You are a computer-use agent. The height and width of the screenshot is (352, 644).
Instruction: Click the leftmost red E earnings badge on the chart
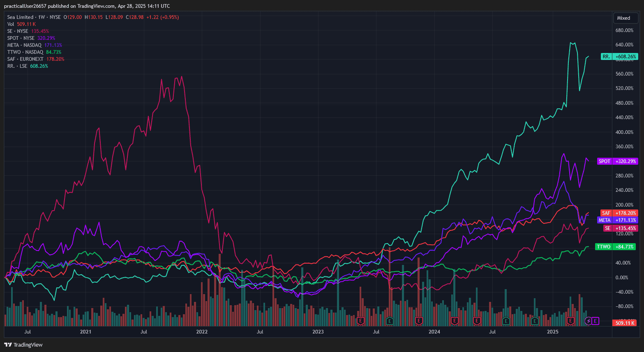[360, 321]
